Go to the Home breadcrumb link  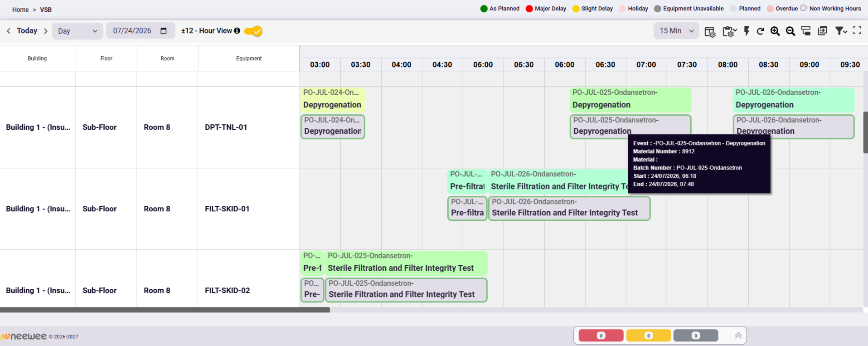20,10
